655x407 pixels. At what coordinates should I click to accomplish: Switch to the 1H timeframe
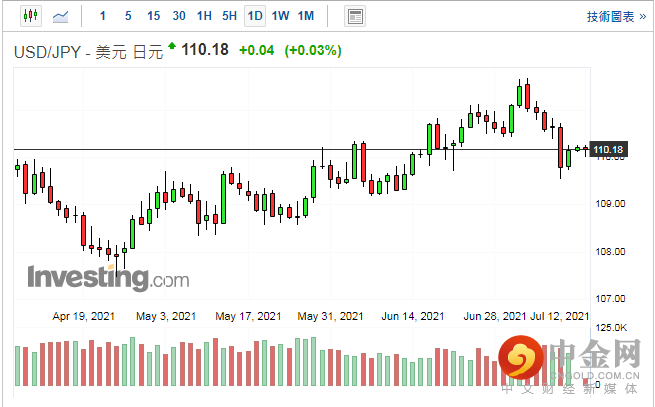204,16
